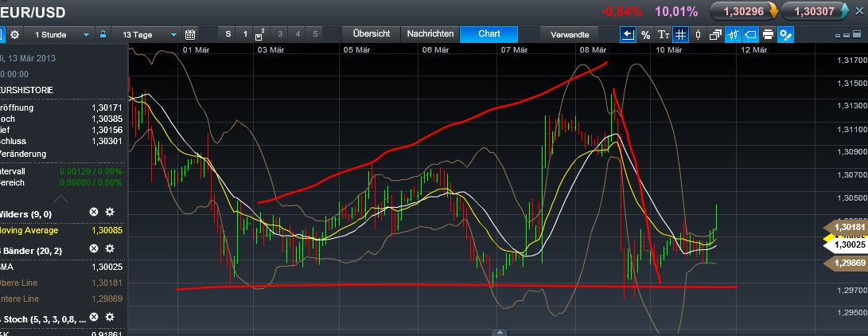This screenshot has width=868, height=336.
Task: Click the 10,01% value
Action: coord(676,11)
